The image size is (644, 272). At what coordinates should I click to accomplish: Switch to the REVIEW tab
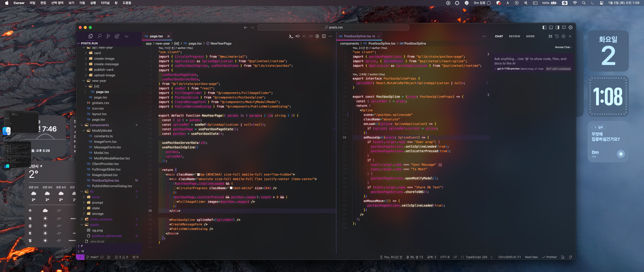coord(514,36)
